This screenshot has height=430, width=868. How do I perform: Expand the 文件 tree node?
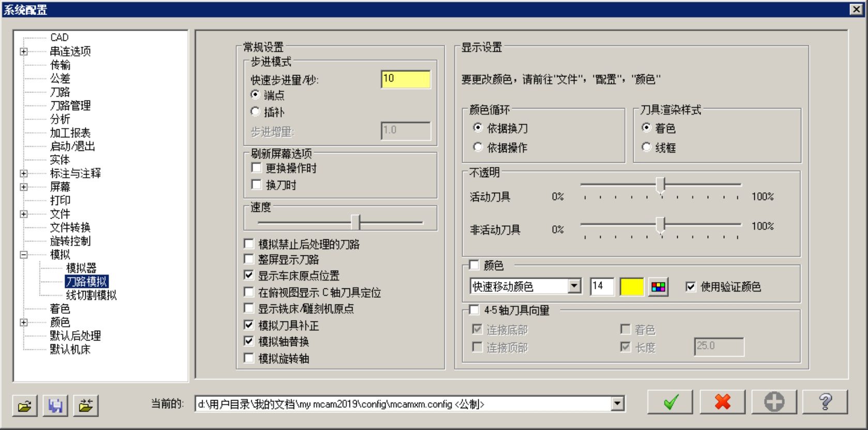coord(24,214)
